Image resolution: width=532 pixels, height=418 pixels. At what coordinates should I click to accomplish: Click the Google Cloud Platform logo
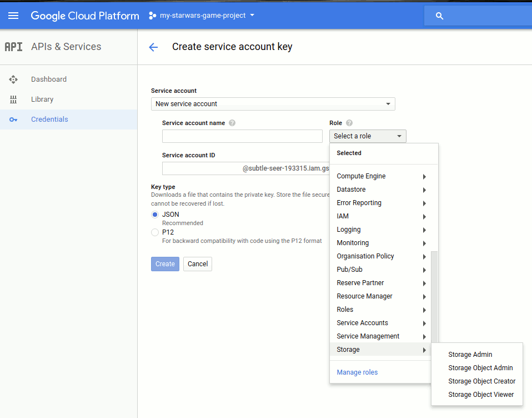click(x=84, y=16)
